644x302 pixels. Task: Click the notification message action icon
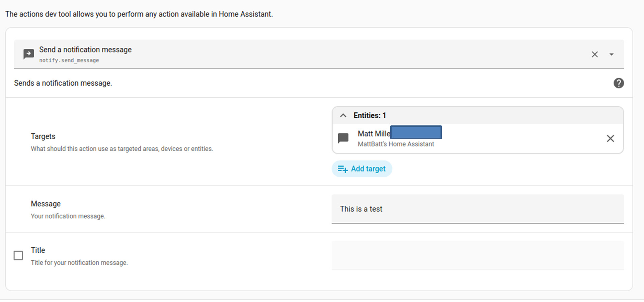click(x=28, y=54)
